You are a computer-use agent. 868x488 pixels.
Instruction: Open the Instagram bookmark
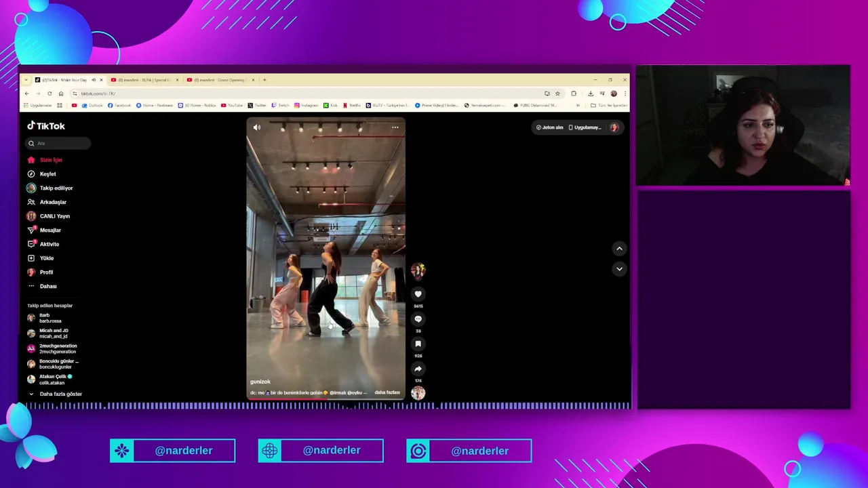tap(307, 105)
